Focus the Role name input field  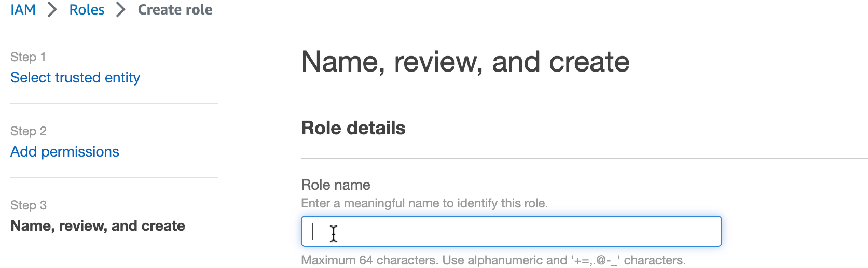tap(511, 231)
